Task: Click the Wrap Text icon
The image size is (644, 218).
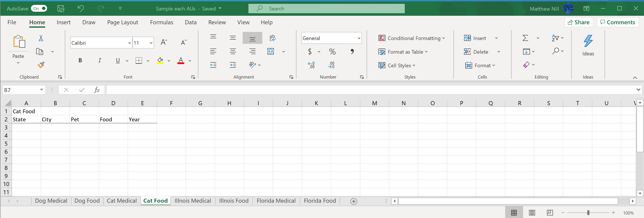Action: (272, 38)
